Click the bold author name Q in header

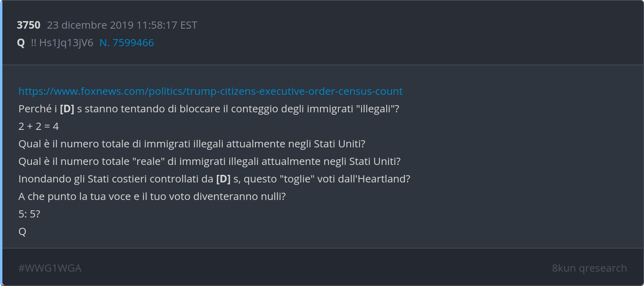[21, 43]
